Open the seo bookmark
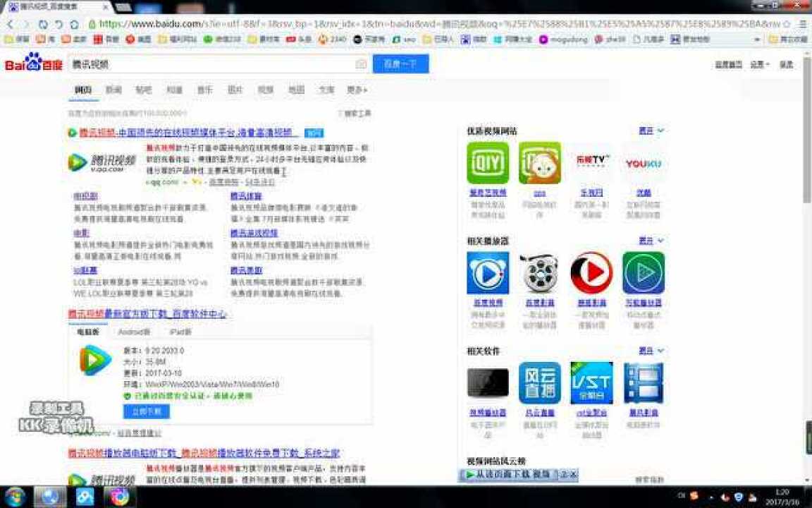Viewport: 812px width, 508px height. tap(405, 40)
